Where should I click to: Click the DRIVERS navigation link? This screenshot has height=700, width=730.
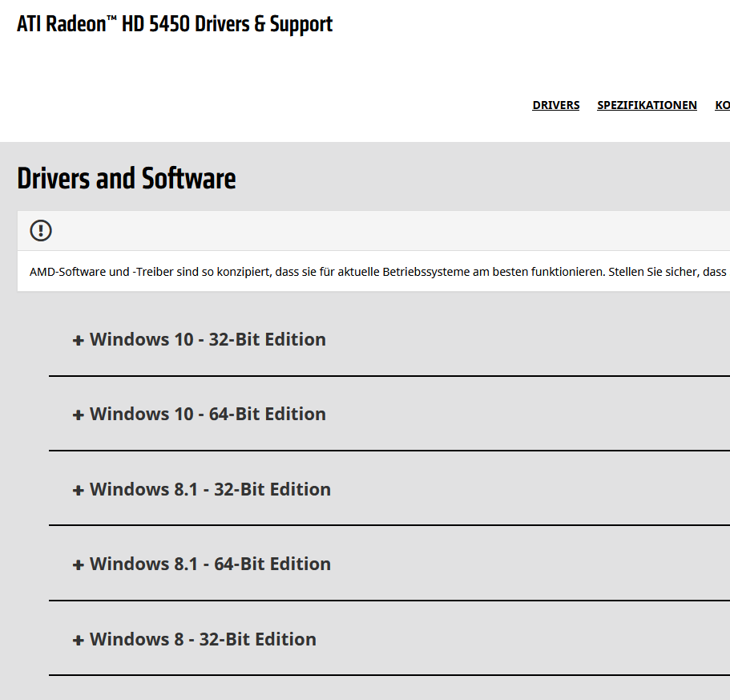556,105
